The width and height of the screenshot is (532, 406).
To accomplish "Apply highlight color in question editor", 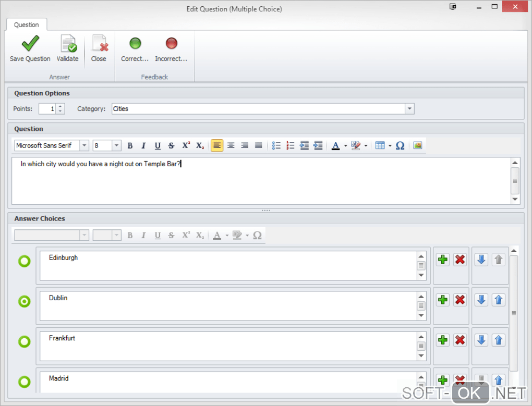I will pos(356,145).
